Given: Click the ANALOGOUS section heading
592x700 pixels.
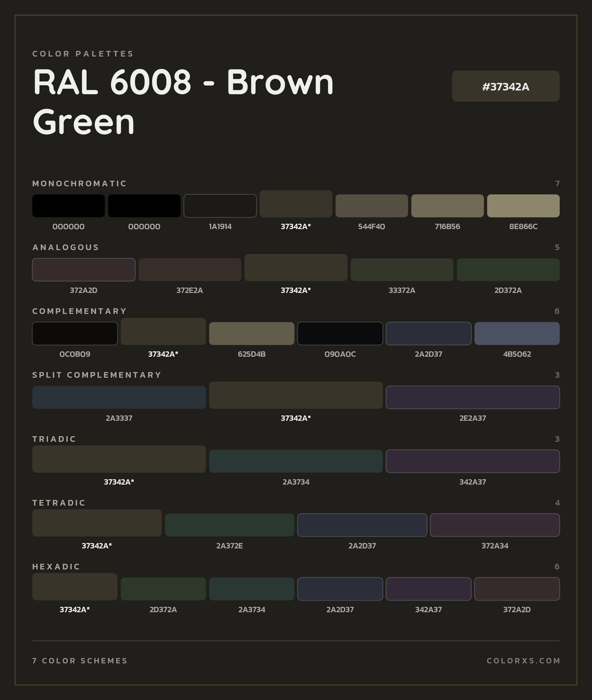Looking at the screenshot, I should [65, 247].
